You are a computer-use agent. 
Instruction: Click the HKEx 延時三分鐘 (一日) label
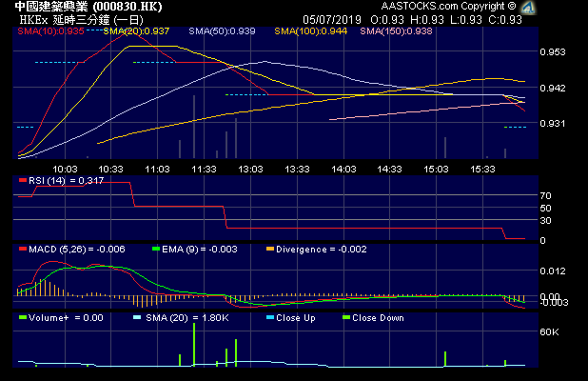tap(82, 20)
